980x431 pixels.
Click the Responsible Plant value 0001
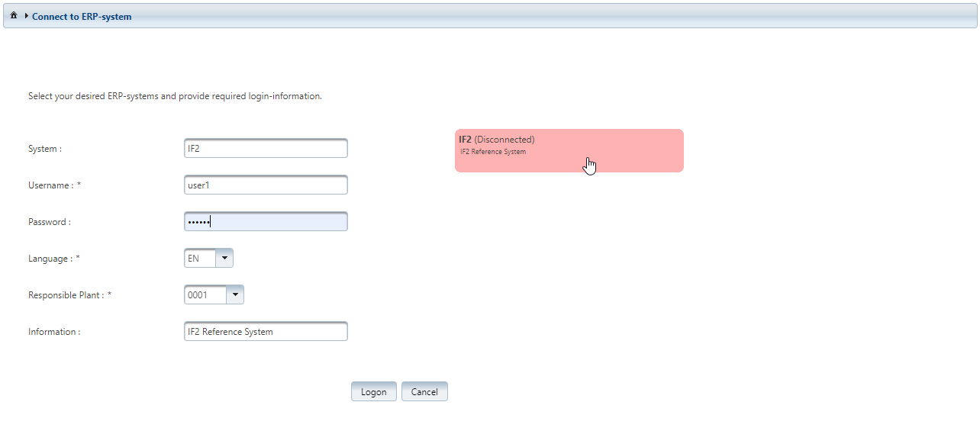[205, 295]
